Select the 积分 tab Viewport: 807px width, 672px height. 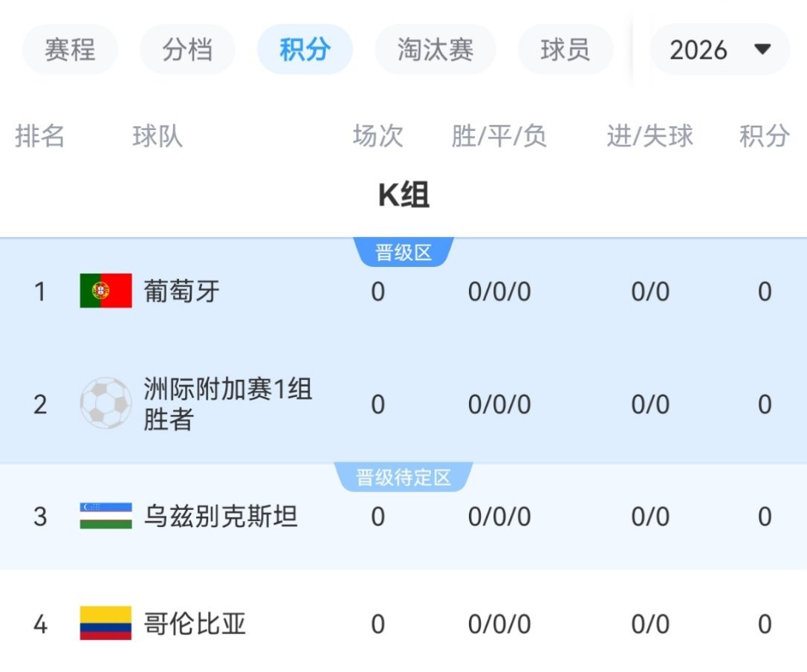pos(305,50)
